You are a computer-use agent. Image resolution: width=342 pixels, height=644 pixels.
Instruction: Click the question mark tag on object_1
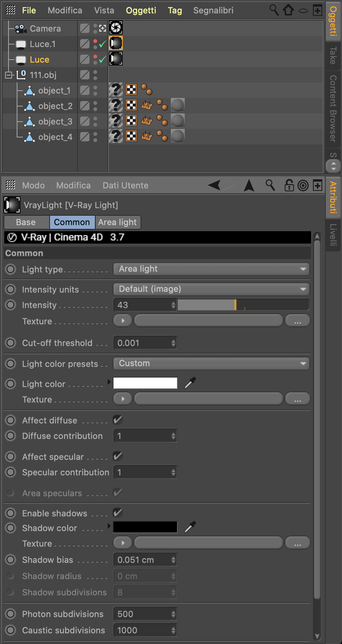116,90
